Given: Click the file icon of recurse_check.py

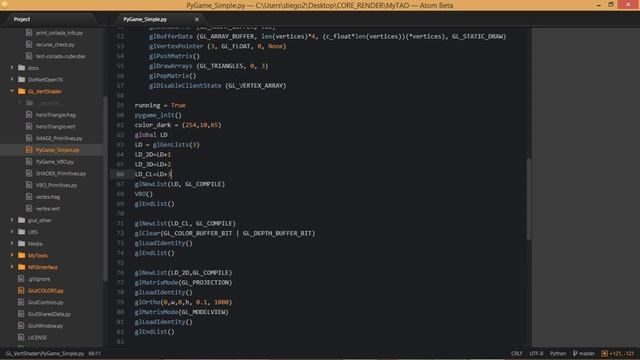Looking at the screenshot, I should click(29, 44).
